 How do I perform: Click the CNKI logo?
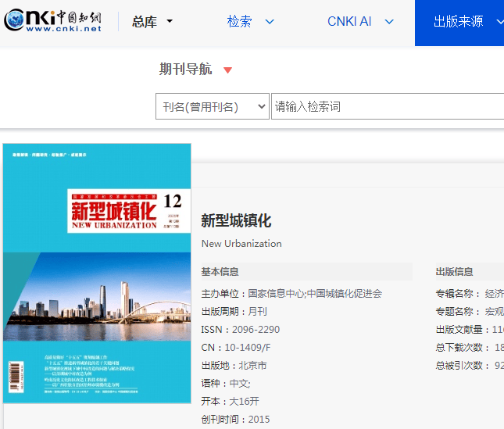tap(53, 20)
